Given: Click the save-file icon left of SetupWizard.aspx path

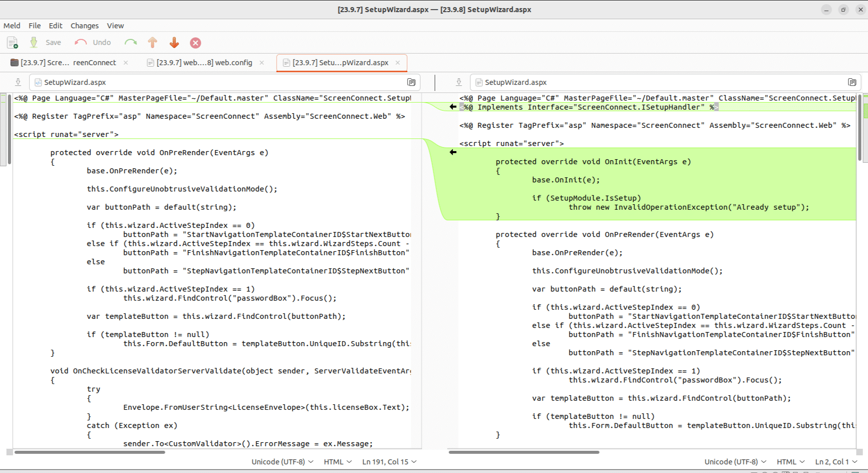Looking at the screenshot, I should point(18,82).
